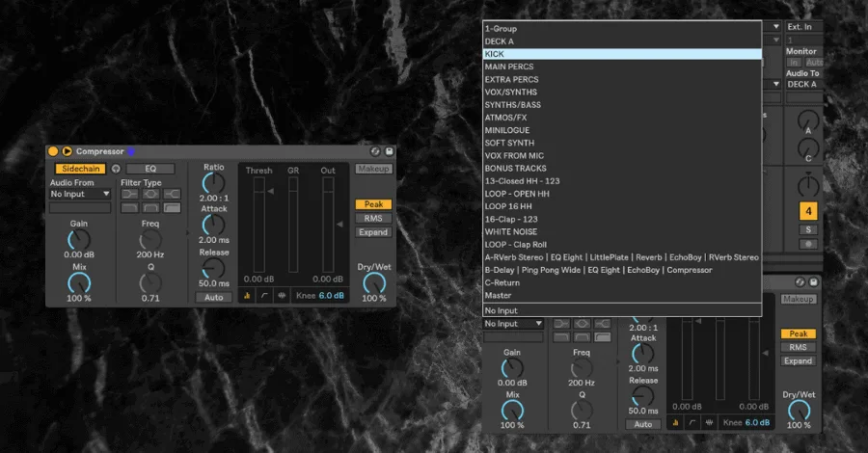Select Peak mode in left Compressor
The height and width of the screenshot is (453, 868).
373,204
